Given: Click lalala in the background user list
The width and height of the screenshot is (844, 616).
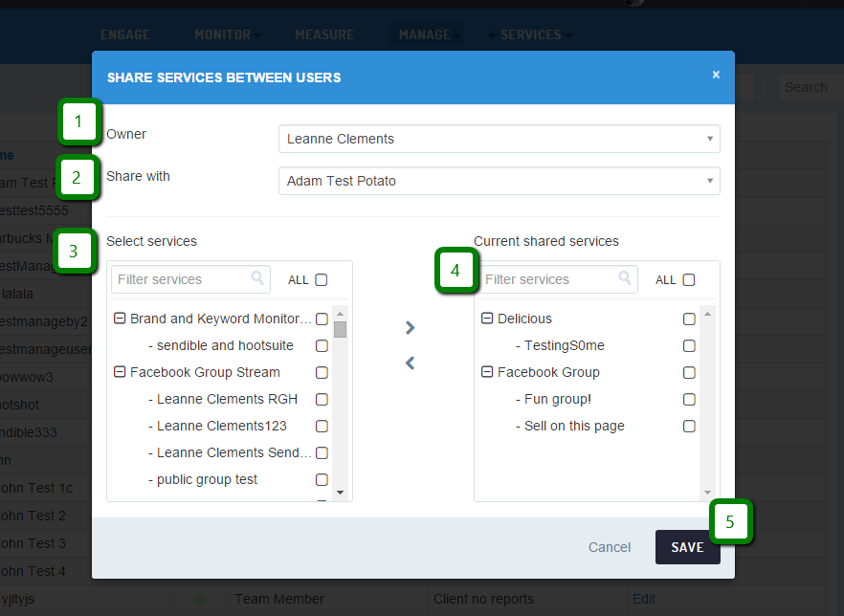Looking at the screenshot, I should coord(17,294).
